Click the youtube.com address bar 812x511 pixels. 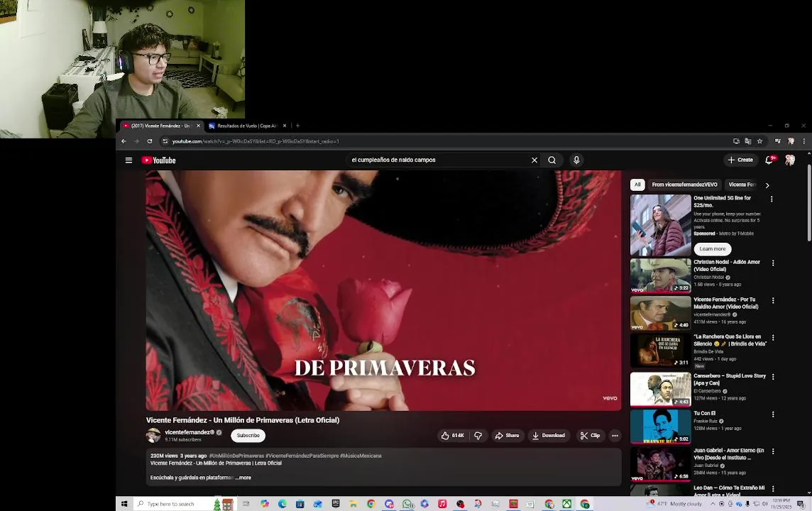click(x=445, y=141)
